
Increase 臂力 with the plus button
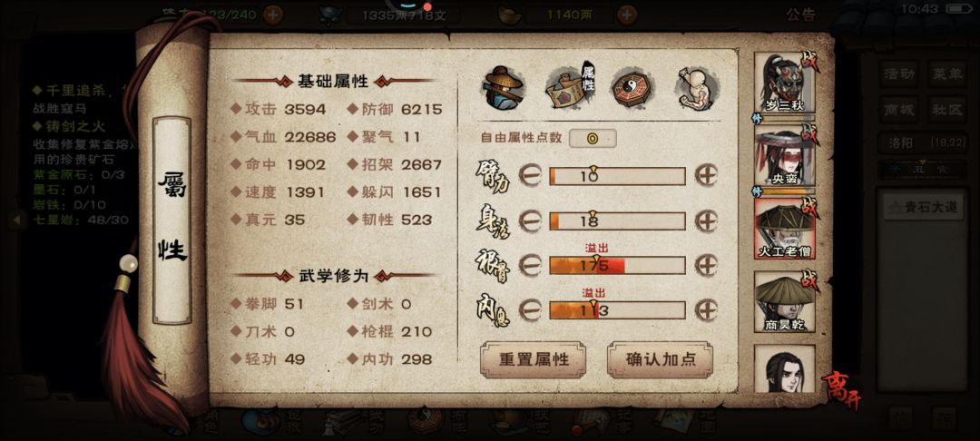coord(706,176)
